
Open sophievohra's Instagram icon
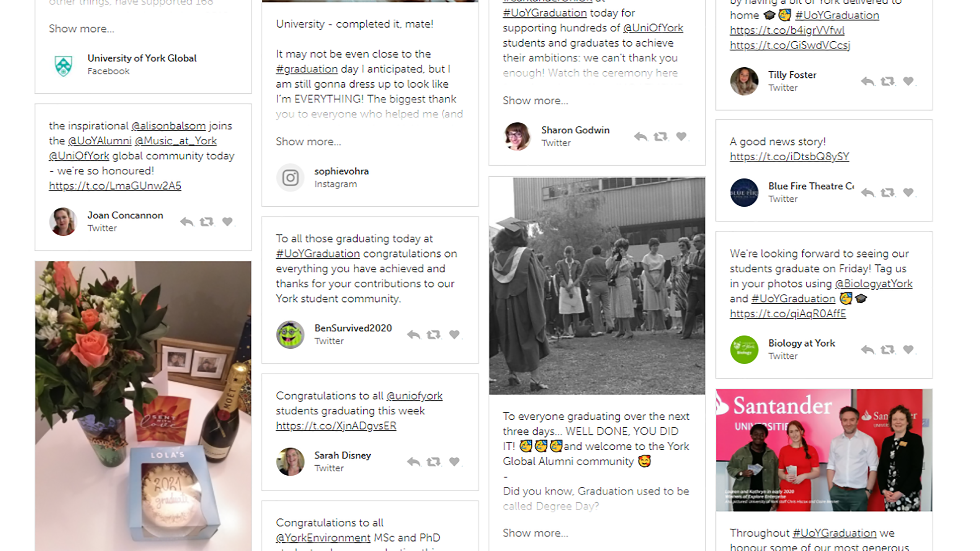[x=290, y=178]
